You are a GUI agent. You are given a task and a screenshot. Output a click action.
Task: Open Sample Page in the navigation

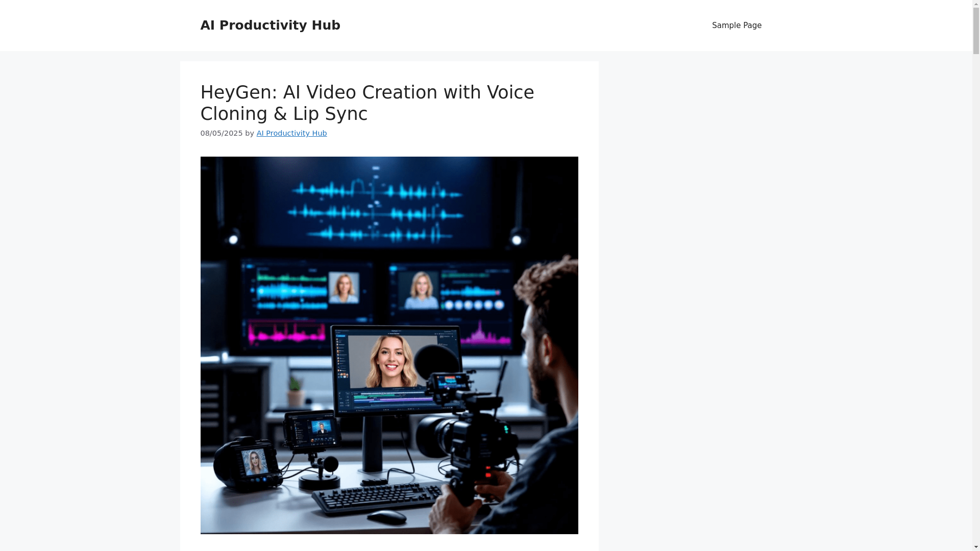[x=737, y=26]
